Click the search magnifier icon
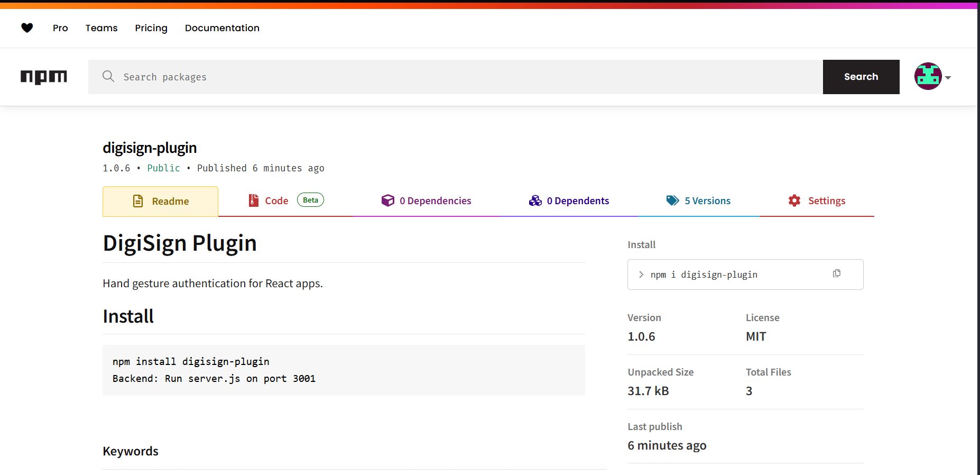Screen dimensions: 980x475 click(108, 76)
